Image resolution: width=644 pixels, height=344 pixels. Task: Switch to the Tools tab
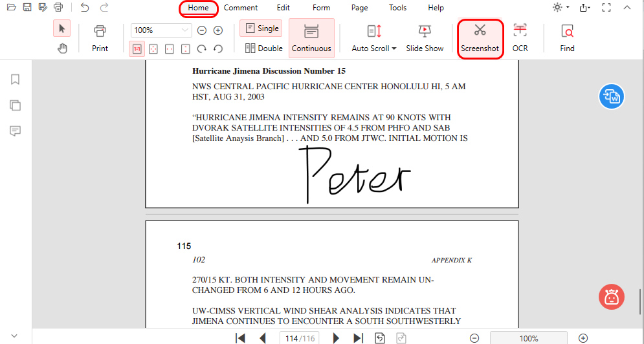click(397, 8)
